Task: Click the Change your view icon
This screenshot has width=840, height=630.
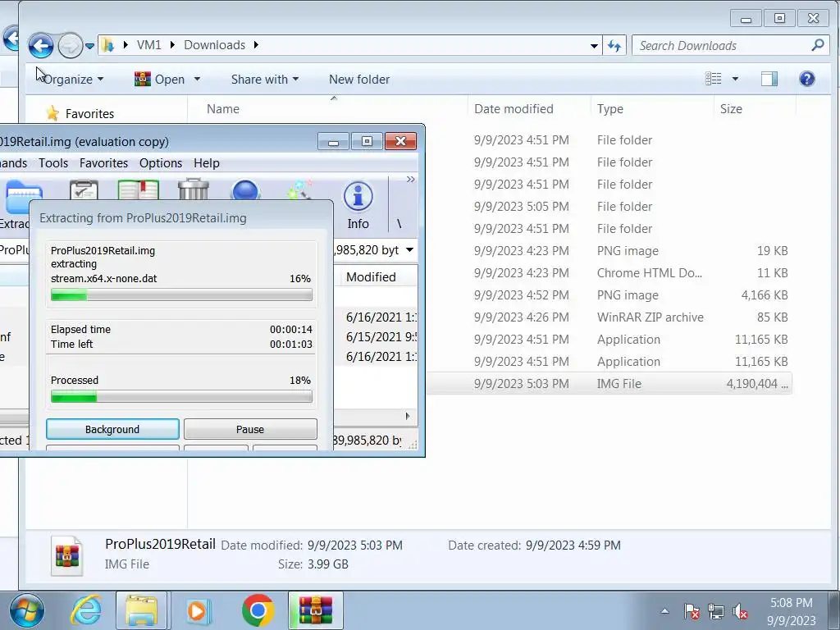Action: click(x=713, y=79)
